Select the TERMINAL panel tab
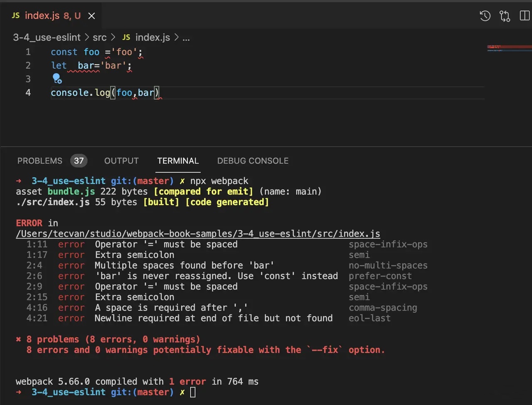Image resolution: width=532 pixels, height=405 pixels. (x=178, y=161)
